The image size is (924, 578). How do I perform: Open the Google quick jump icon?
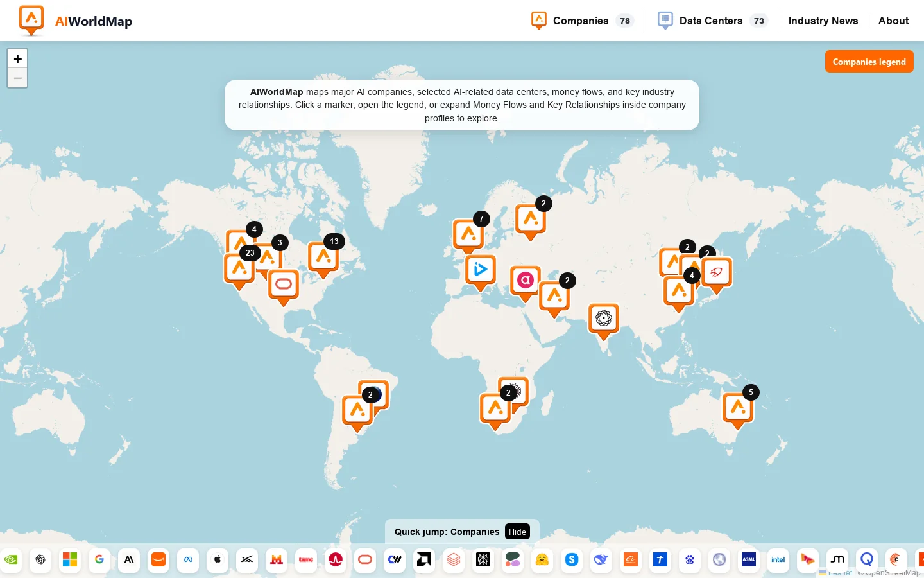pyautogui.click(x=99, y=559)
